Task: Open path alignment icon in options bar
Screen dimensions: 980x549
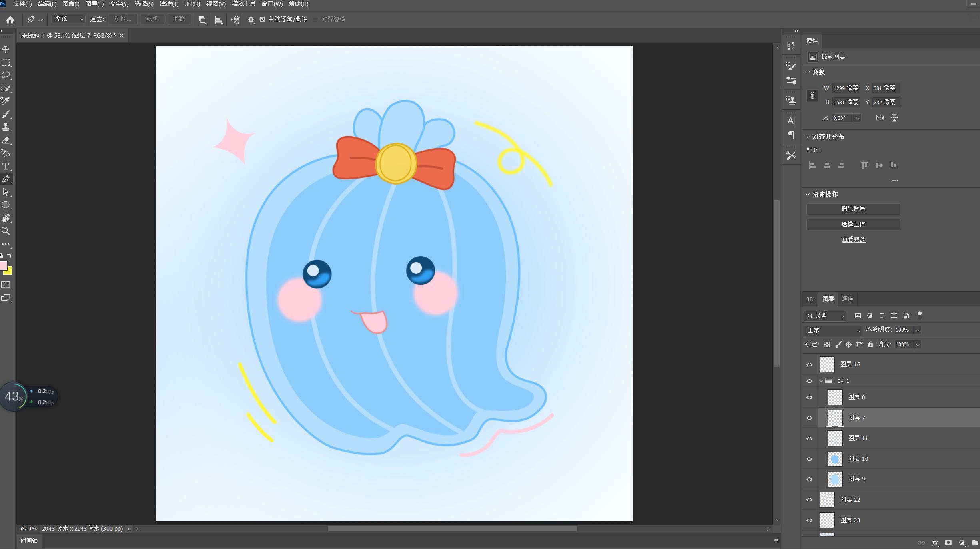Action: pyautogui.click(x=218, y=20)
